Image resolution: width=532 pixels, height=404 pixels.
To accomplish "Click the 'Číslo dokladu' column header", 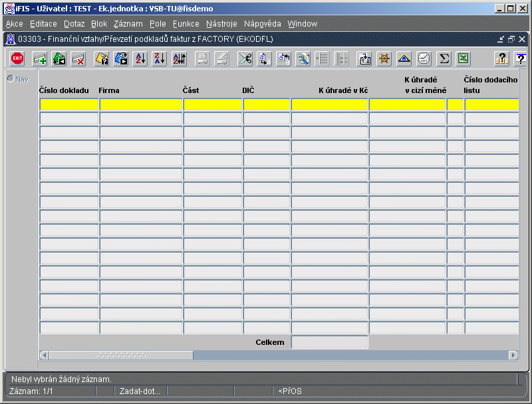I will 64,90.
